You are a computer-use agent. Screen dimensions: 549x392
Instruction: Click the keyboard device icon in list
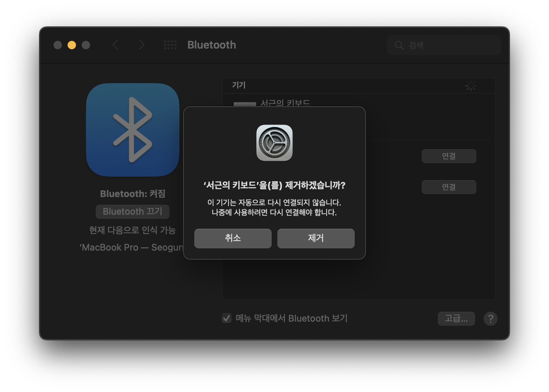245,104
